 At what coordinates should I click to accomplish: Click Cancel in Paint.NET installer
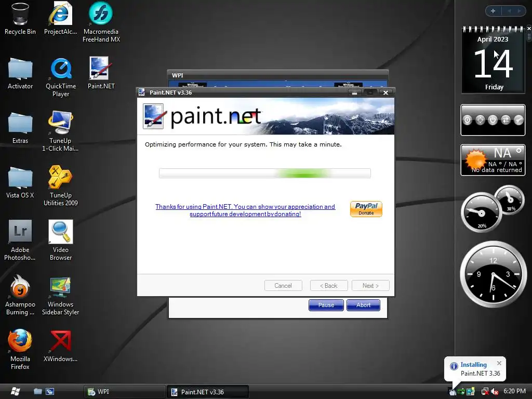tap(283, 286)
